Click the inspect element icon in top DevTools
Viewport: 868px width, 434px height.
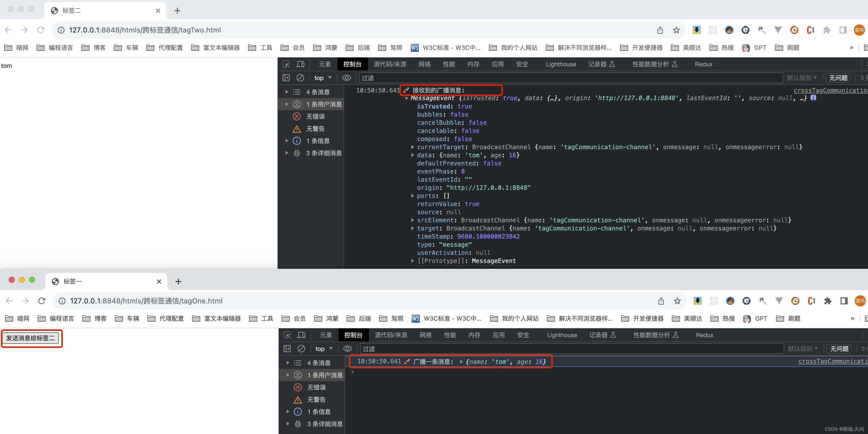pyautogui.click(x=286, y=64)
